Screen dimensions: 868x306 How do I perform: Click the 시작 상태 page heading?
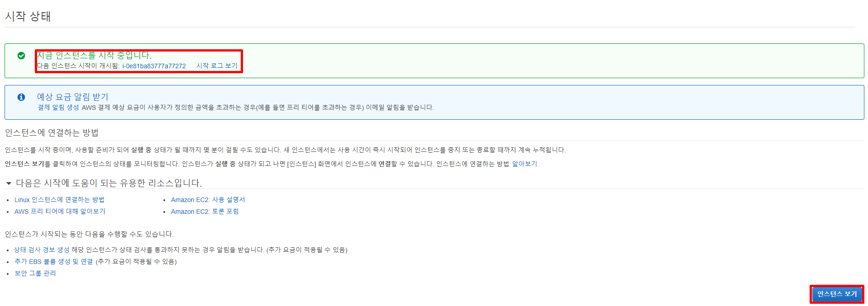coord(28,16)
